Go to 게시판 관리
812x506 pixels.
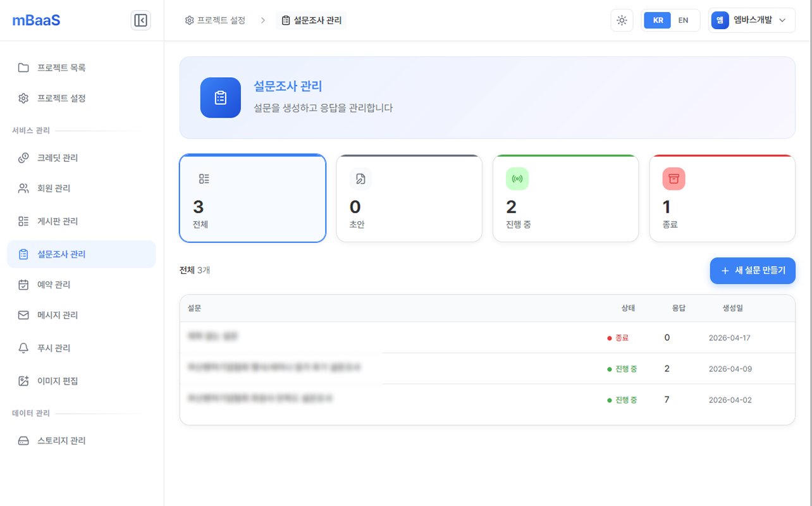[x=82, y=221]
